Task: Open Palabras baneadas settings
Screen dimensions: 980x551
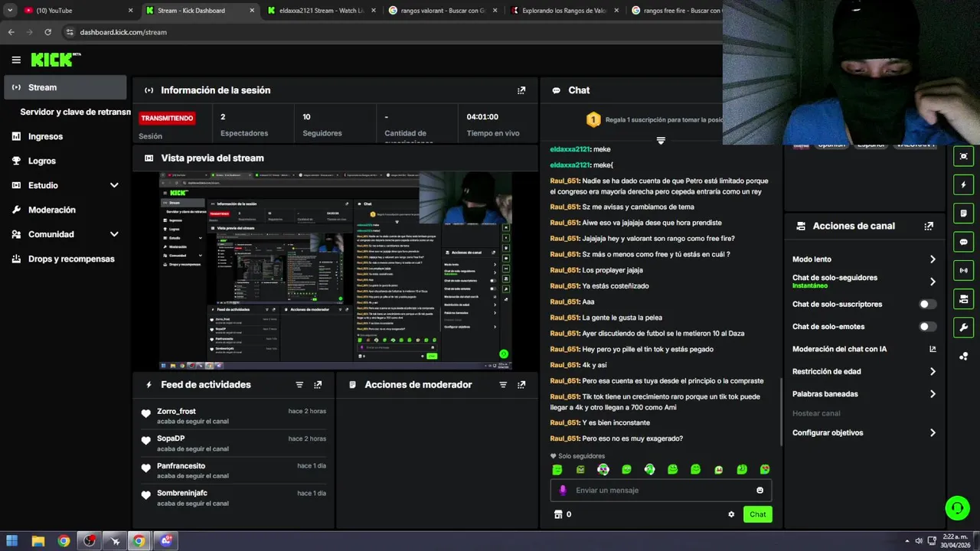Action: click(864, 394)
